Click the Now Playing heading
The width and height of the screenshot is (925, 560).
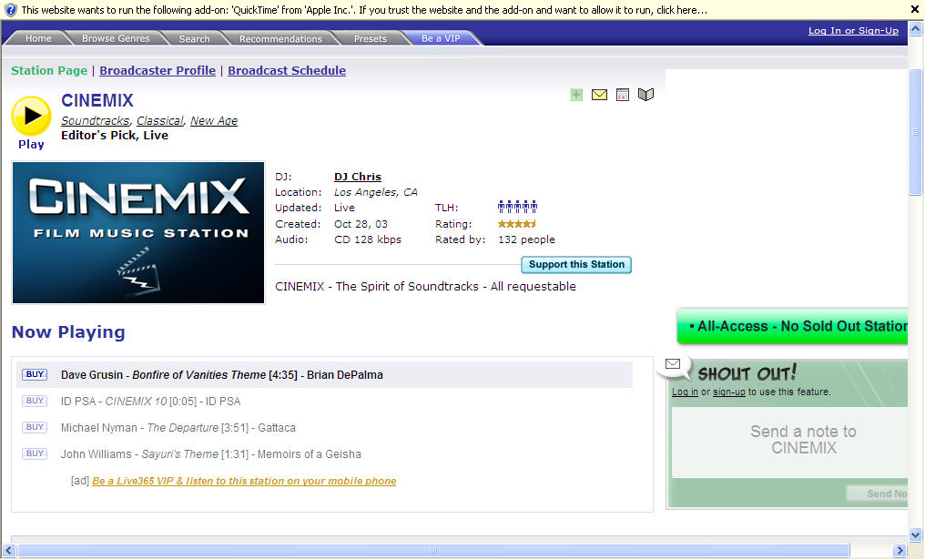68,332
